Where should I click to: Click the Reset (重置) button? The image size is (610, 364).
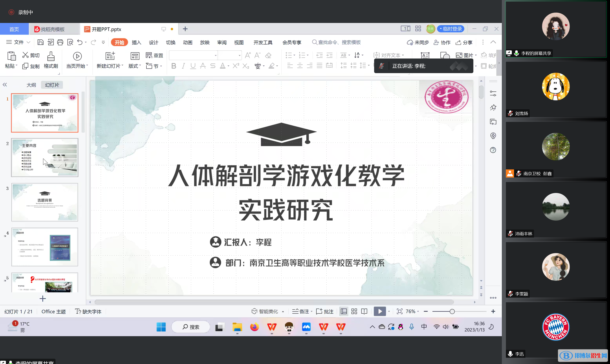point(154,55)
